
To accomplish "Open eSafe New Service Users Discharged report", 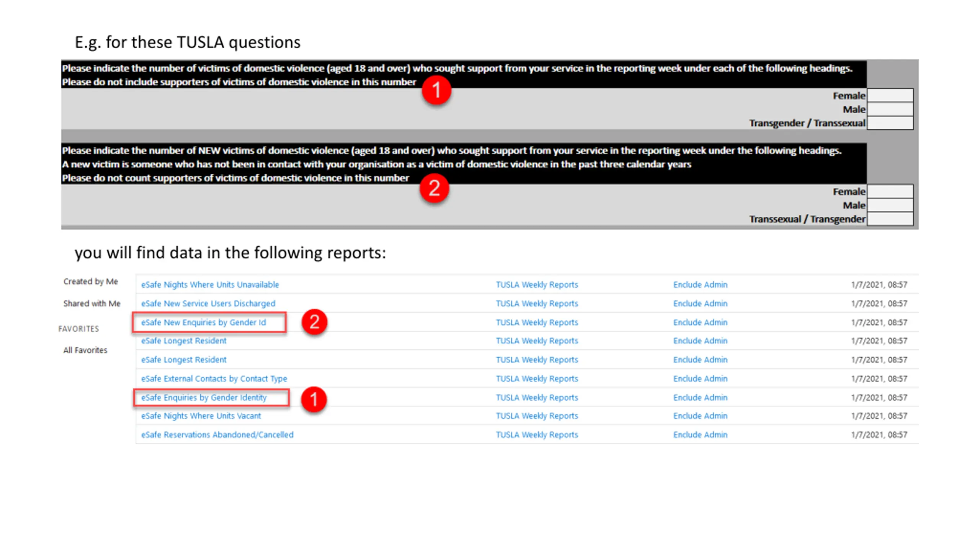I will [208, 303].
